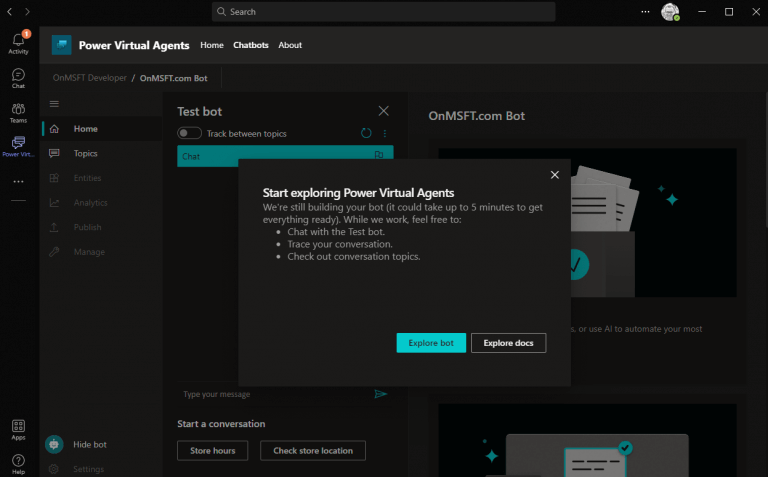Close the Start exploring dialog

(554, 175)
